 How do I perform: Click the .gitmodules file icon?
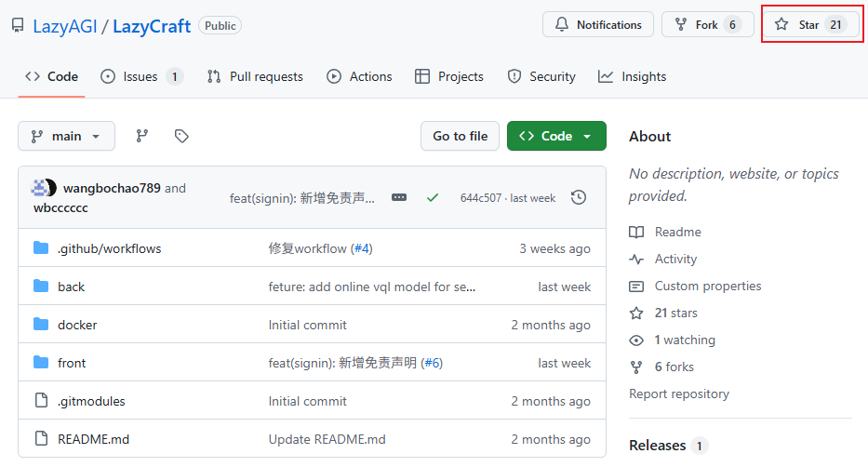pos(41,400)
